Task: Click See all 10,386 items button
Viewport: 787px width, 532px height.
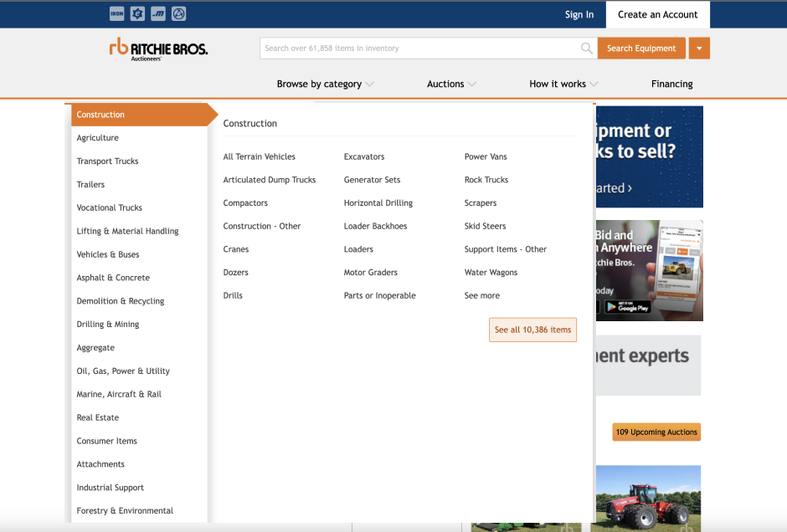Action: click(532, 330)
